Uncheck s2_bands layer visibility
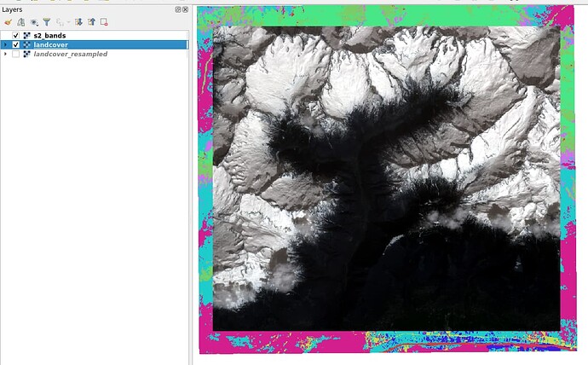The height and width of the screenshot is (365, 588). click(16, 35)
